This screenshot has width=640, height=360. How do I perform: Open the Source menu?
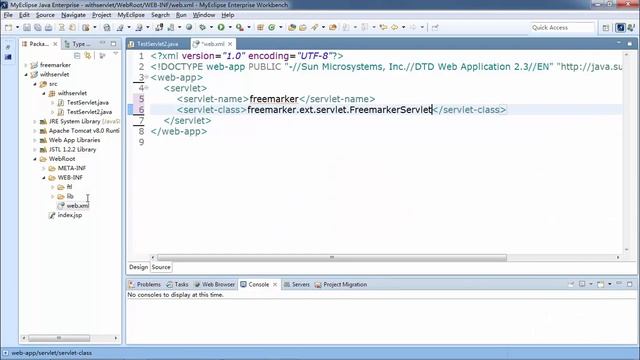[x=45, y=15]
